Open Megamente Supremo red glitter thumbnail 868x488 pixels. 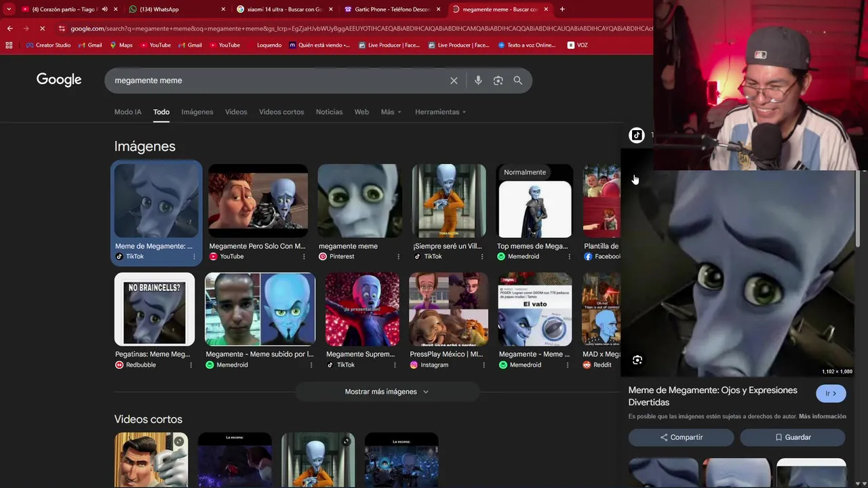(x=362, y=309)
